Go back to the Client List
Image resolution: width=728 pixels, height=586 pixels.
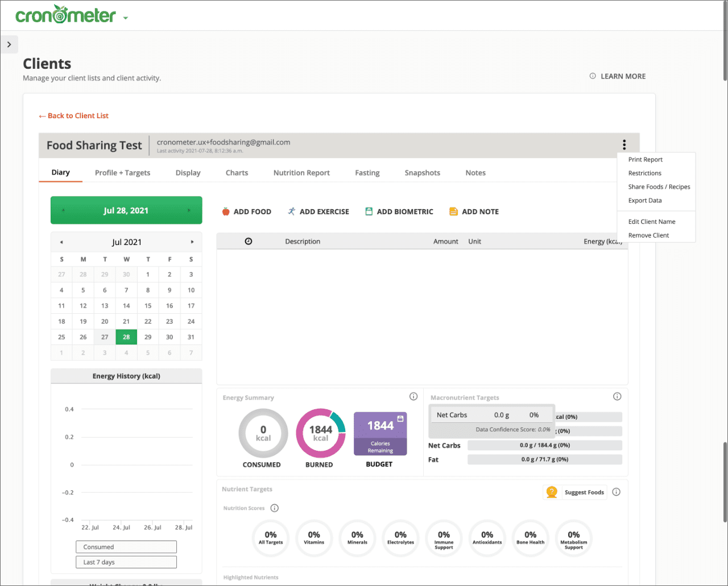tap(73, 115)
